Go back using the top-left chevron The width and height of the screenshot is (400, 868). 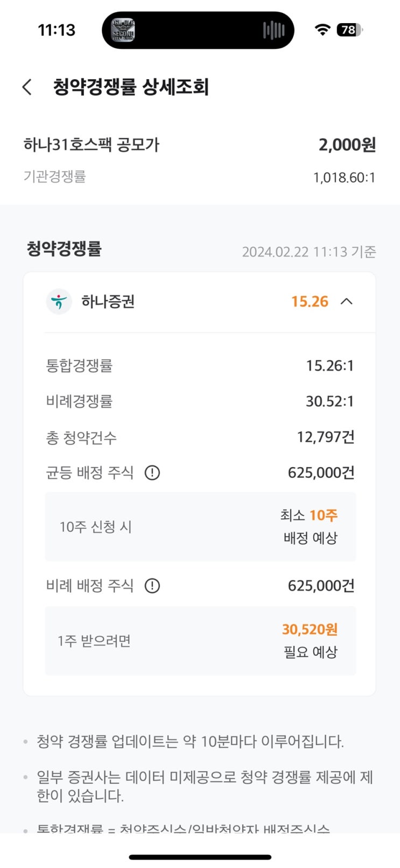[27, 87]
